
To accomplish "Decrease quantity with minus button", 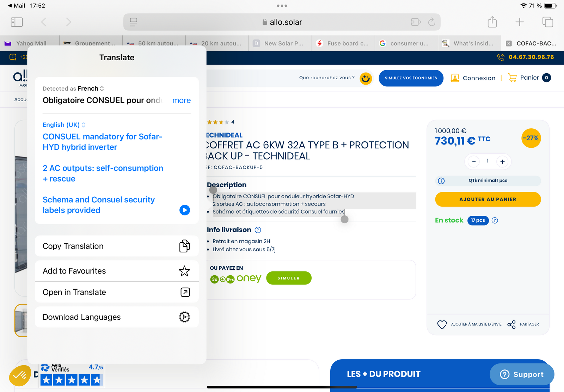I will 474,161.
